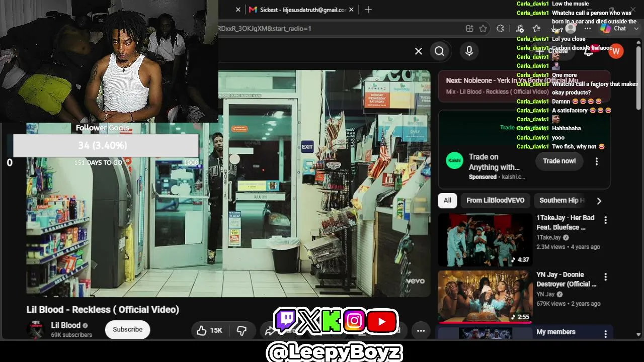Start voice search with the microphone icon
Screen dimensions: 644x362
(x=469, y=51)
